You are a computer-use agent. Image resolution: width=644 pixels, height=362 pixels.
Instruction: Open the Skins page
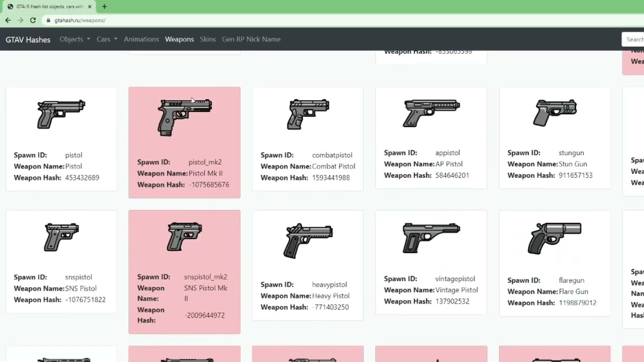point(208,39)
